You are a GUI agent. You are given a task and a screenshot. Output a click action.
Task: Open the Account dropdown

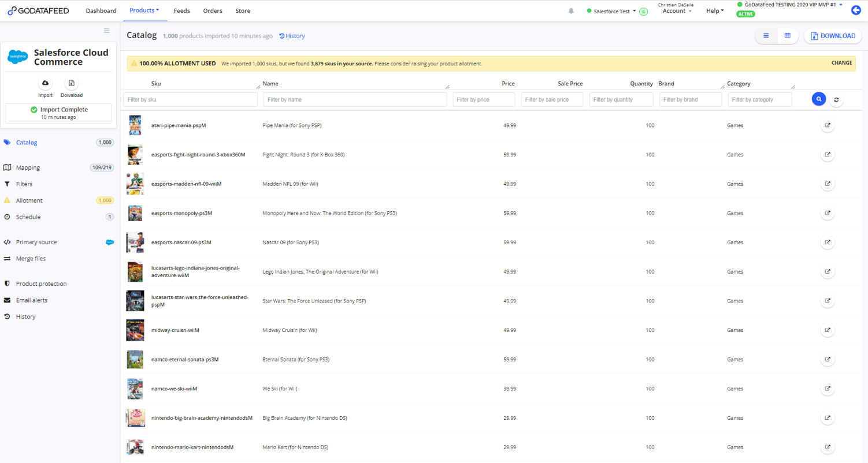pos(677,11)
